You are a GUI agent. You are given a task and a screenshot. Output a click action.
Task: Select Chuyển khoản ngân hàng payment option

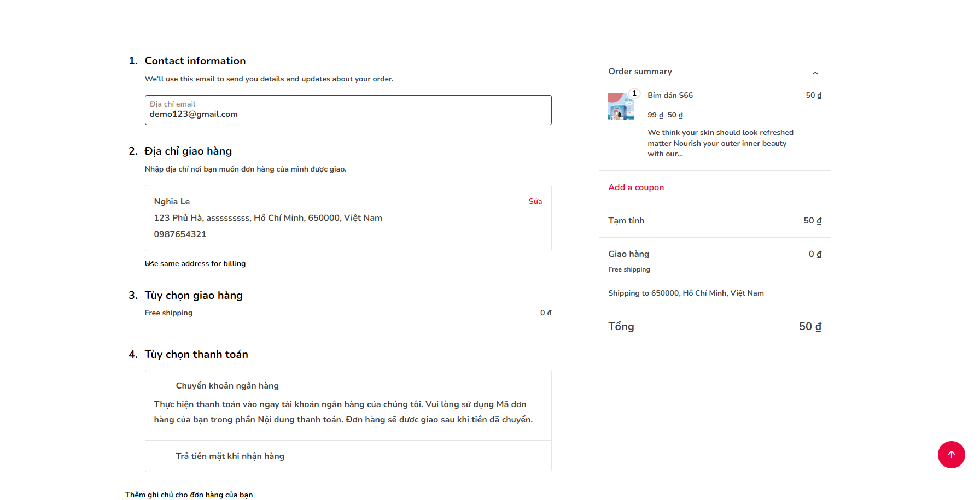(227, 386)
